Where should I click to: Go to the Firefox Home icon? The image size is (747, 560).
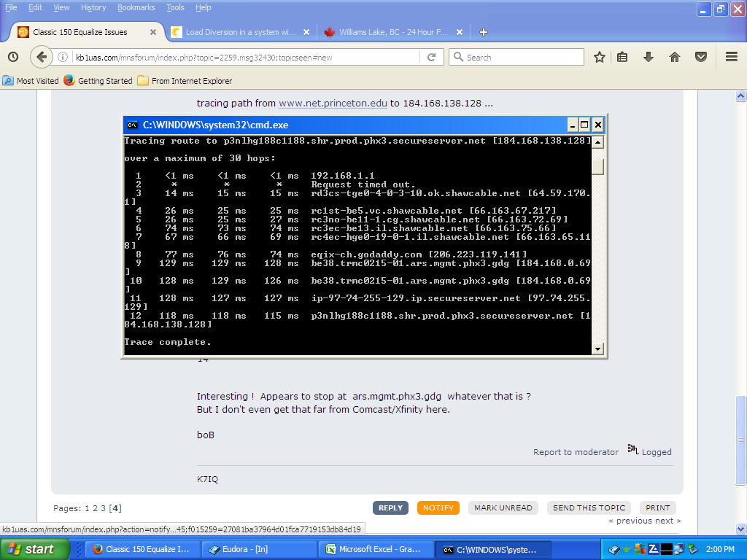click(674, 57)
